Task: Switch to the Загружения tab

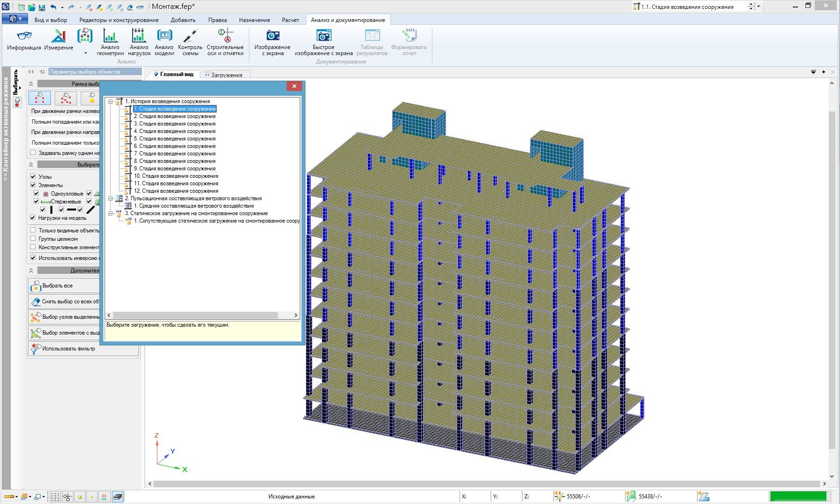Action: tap(226, 75)
